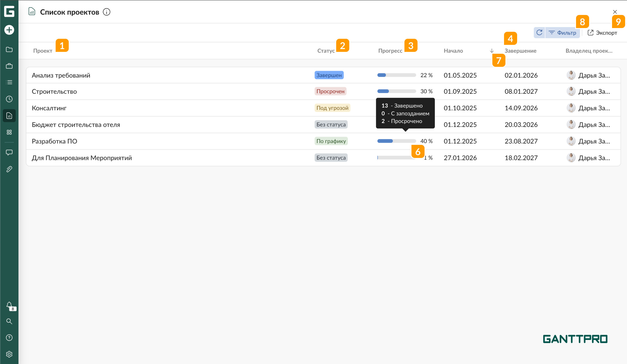This screenshot has height=364, width=627.
Task: Click the Экспорт export button
Action: click(x=602, y=32)
